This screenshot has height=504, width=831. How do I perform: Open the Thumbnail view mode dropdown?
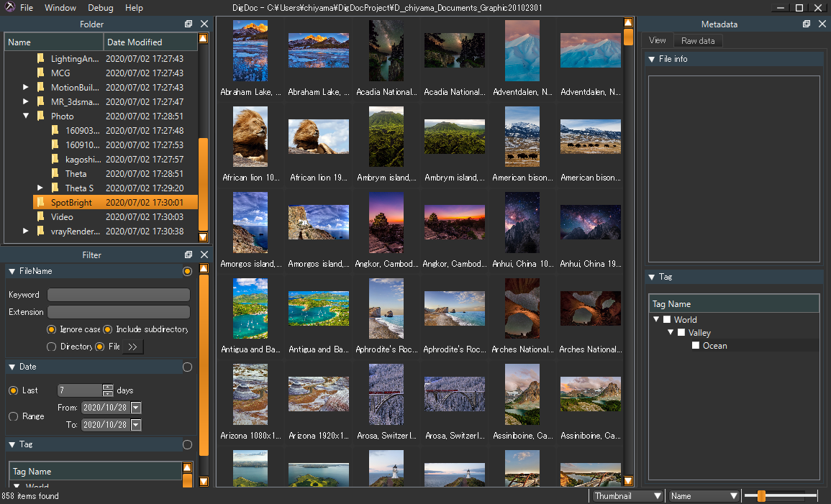click(627, 496)
